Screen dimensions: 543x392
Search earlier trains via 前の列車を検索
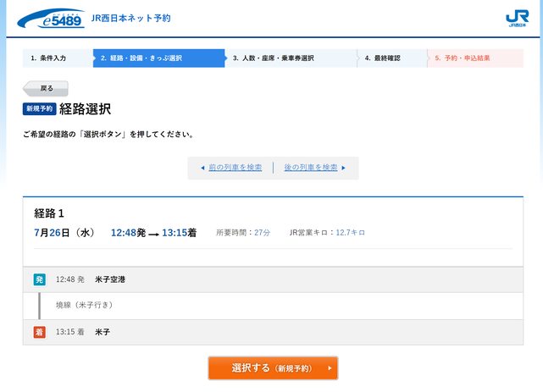235,168
